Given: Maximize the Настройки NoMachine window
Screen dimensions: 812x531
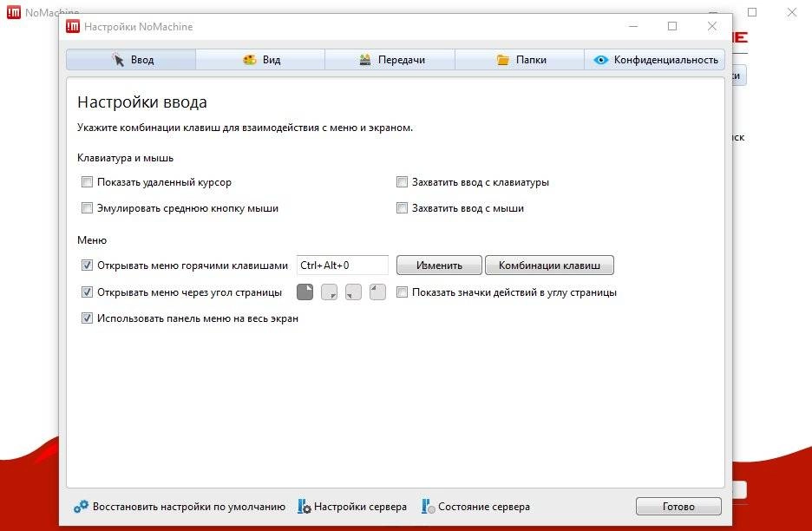Looking at the screenshot, I should pyautogui.click(x=672, y=26).
